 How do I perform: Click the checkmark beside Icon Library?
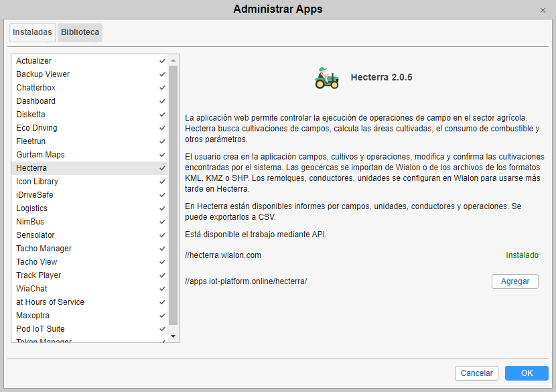click(x=162, y=182)
